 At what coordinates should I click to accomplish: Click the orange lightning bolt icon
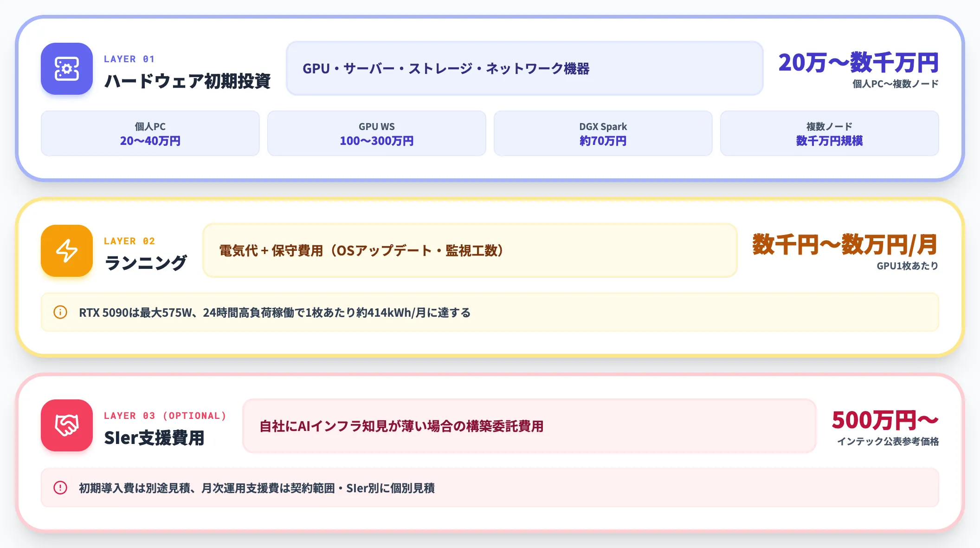point(67,251)
